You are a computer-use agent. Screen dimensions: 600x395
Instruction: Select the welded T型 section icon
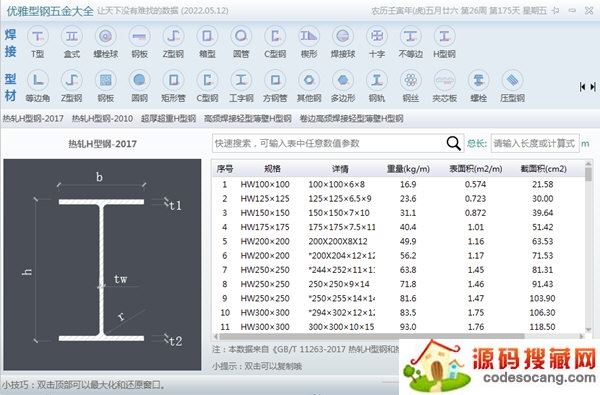38,37
